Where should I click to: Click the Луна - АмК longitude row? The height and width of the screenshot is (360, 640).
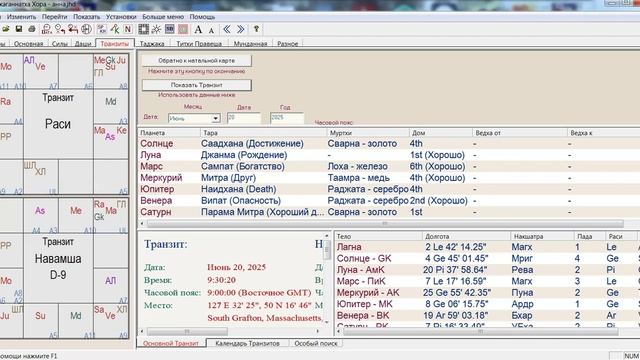coord(487,270)
